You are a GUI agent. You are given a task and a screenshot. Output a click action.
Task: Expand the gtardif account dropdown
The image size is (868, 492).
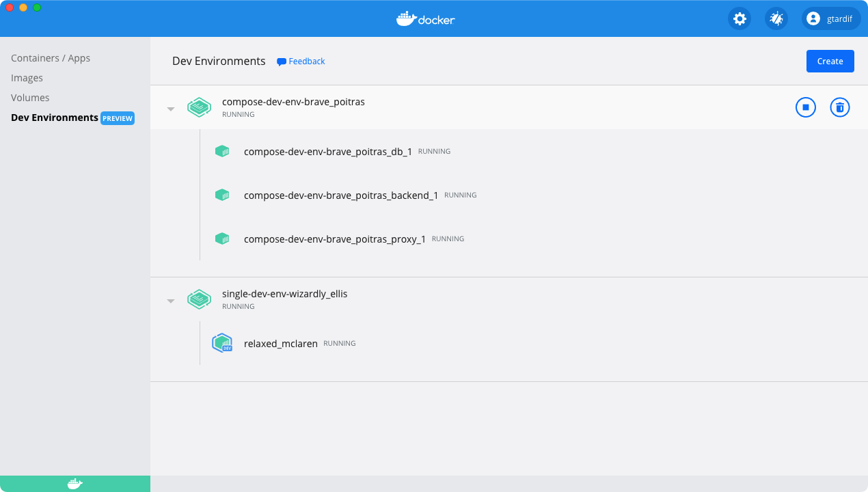(x=830, y=18)
